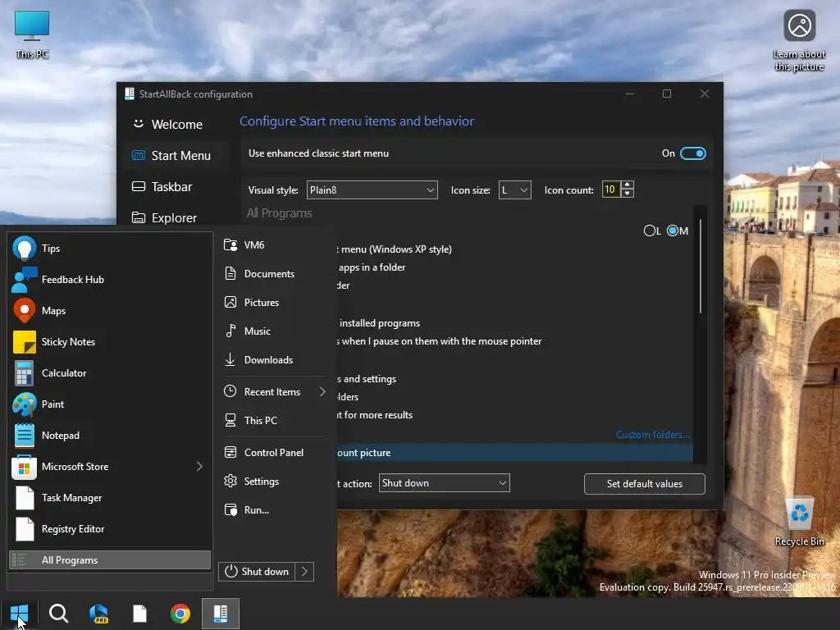Viewport: 840px width, 630px height.
Task: Open Run... dialog from start menu
Action: click(x=273, y=510)
